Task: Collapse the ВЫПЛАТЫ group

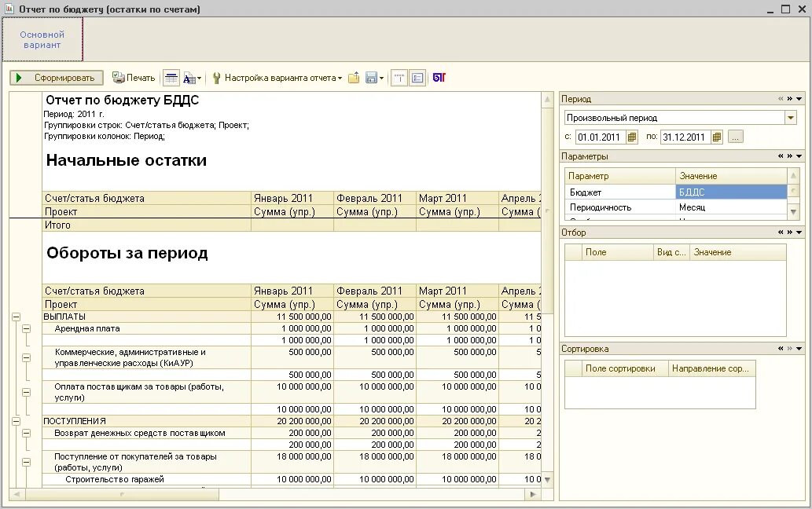Action: tap(16, 317)
